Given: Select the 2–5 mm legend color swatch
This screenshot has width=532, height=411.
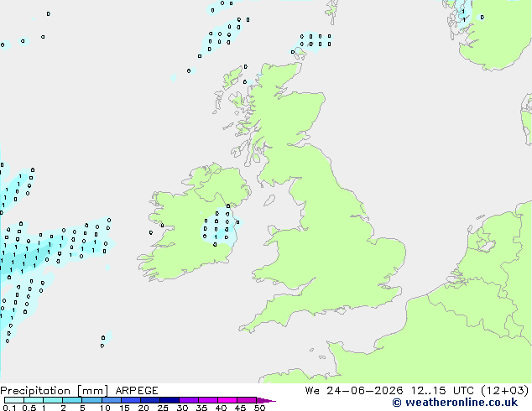Looking at the screenshot, I should click(72, 400).
